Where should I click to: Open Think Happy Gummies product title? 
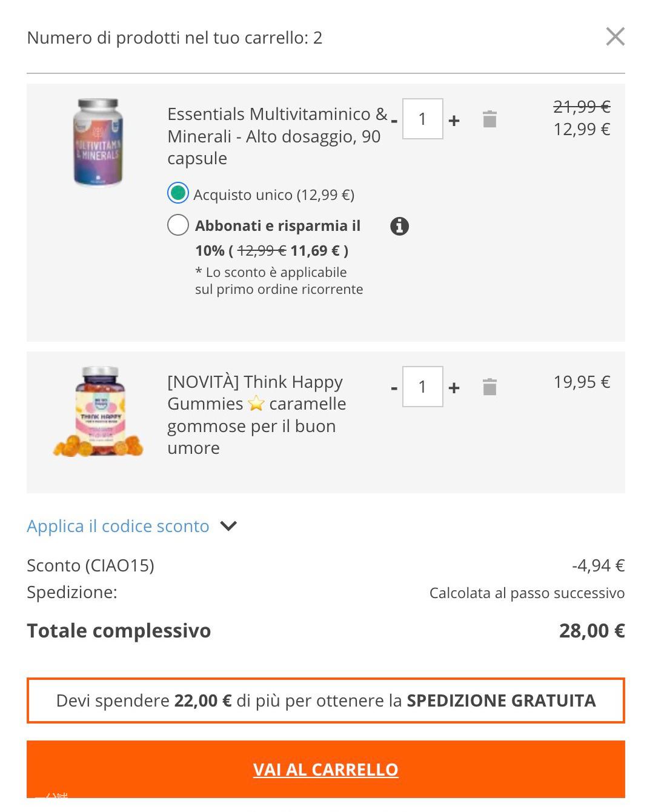point(256,414)
